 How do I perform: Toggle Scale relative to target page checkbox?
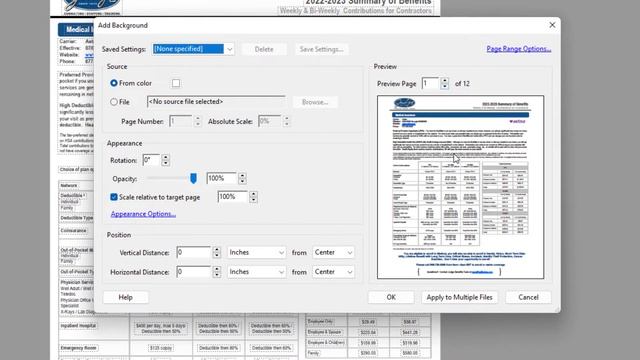pyautogui.click(x=114, y=197)
